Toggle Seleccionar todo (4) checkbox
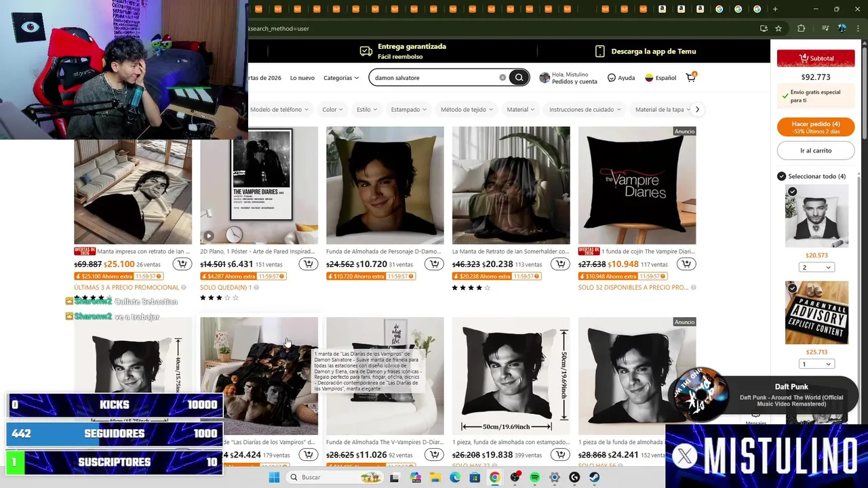The height and width of the screenshot is (488, 868). click(x=781, y=176)
